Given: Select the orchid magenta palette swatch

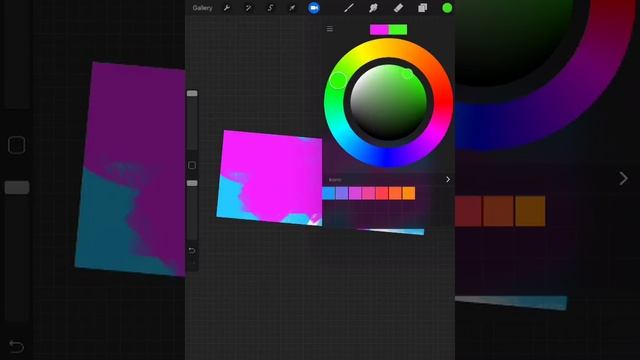Looking at the screenshot, I should tap(355, 193).
